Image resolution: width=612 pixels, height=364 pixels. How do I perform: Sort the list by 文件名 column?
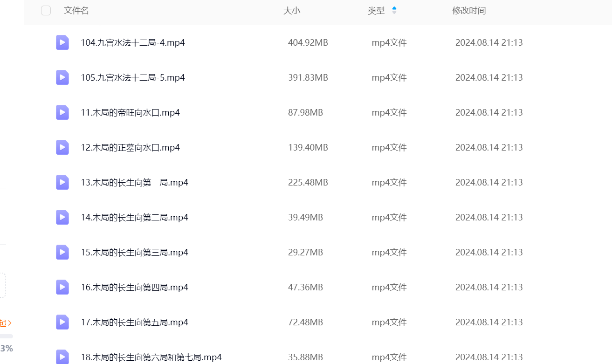(x=76, y=11)
